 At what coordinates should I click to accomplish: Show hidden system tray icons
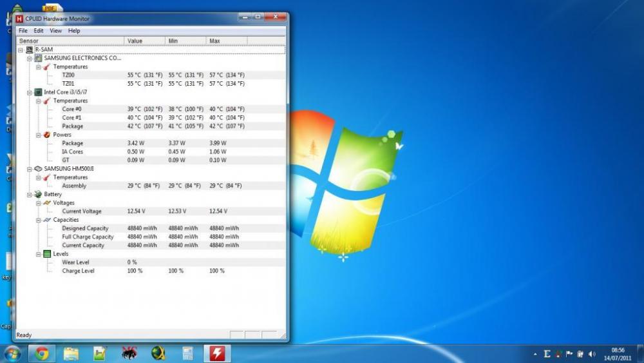point(535,354)
